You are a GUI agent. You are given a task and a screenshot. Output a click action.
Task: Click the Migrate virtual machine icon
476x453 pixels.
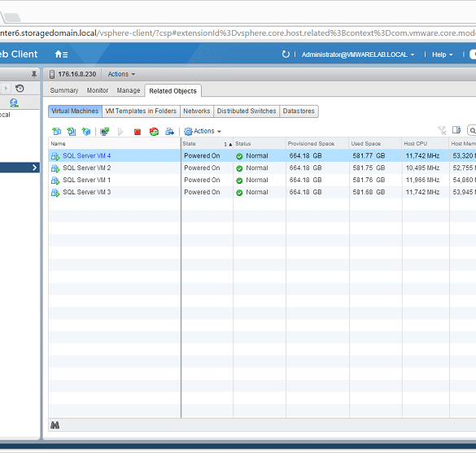[x=169, y=132]
